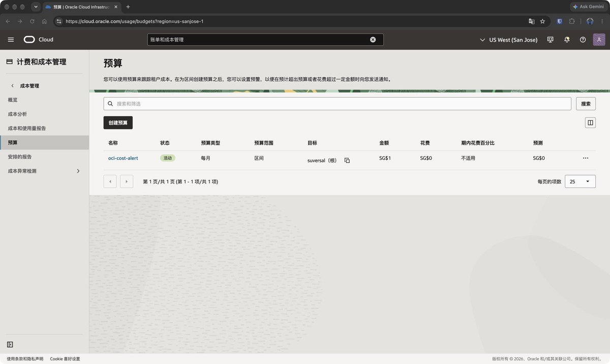This screenshot has width=610, height=364.
Task: Go to the previous results page
Action: [x=110, y=181]
